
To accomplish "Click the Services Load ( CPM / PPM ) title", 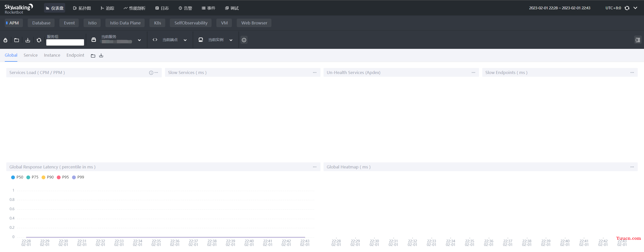I will tap(37, 73).
